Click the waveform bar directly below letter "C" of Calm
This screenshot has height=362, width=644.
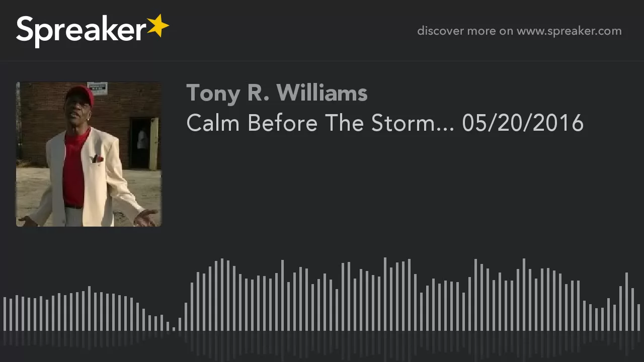pos(192,307)
